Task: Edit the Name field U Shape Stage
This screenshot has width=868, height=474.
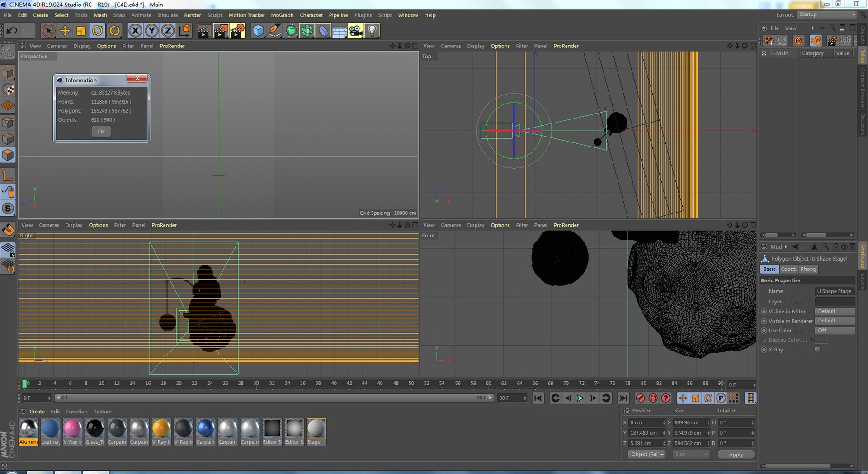Action: pos(835,291)
